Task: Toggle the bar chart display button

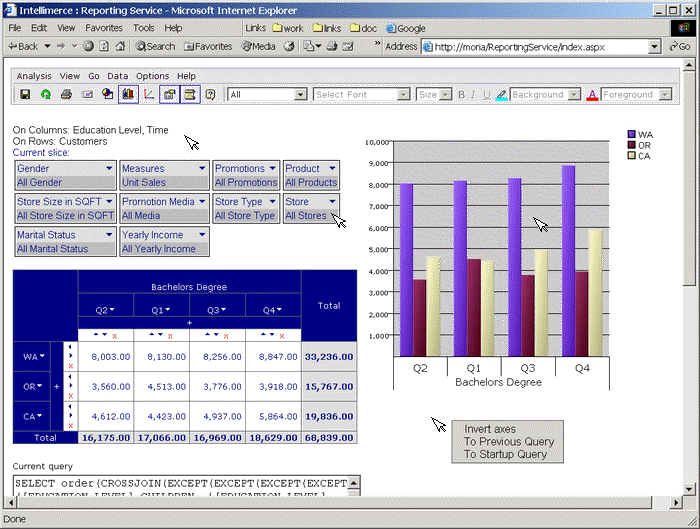Action: [x=128, y=94]
